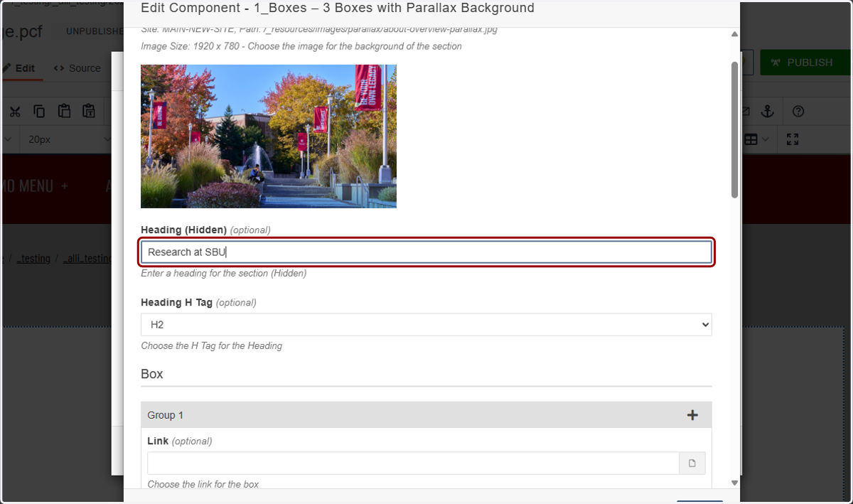Click the 'Heading H Tag' label text
Screen dimensions: 853x504
coord(177,302)
